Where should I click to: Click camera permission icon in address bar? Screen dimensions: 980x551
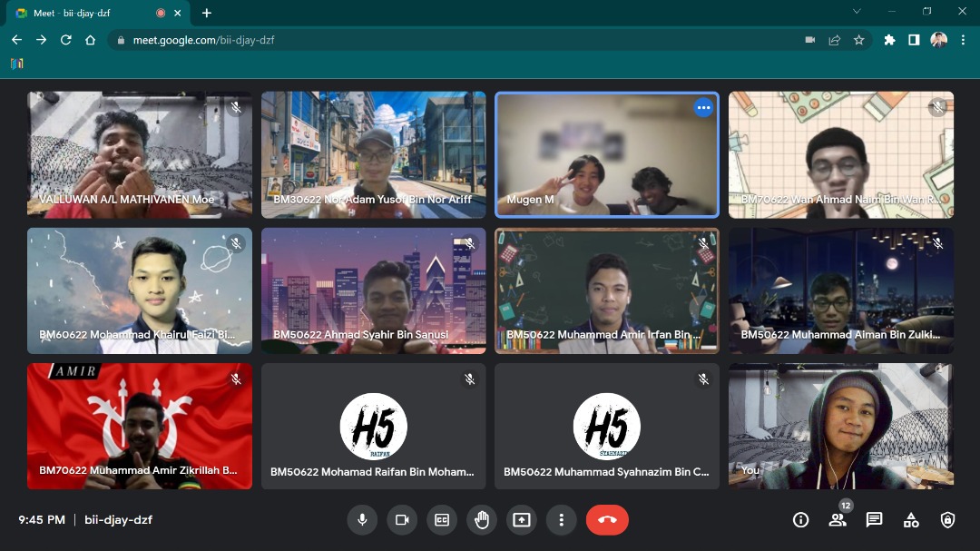click(810, 40)
